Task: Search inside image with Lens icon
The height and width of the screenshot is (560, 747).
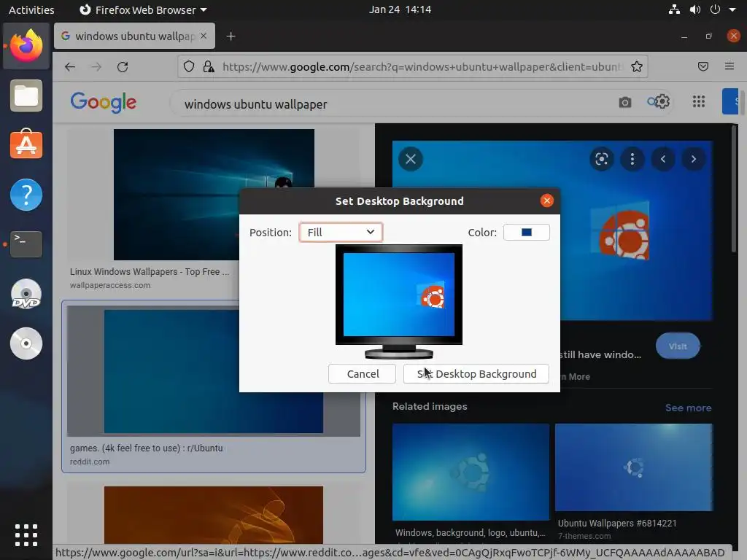Action: [x=602, y=159]
